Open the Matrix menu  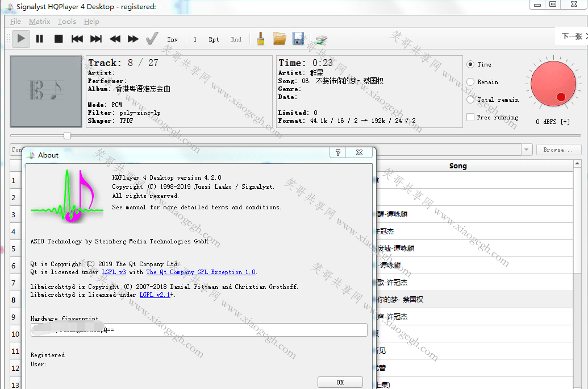point(39,22)
